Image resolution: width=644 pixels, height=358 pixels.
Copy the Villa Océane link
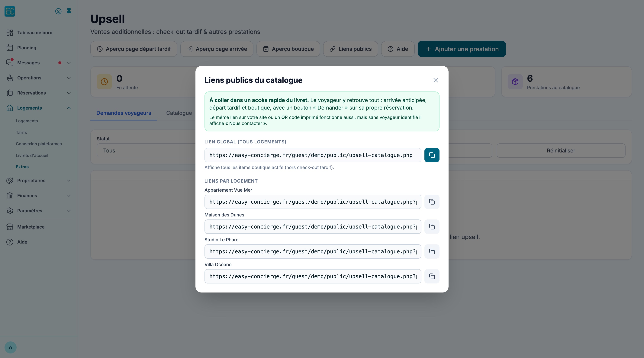432,276
